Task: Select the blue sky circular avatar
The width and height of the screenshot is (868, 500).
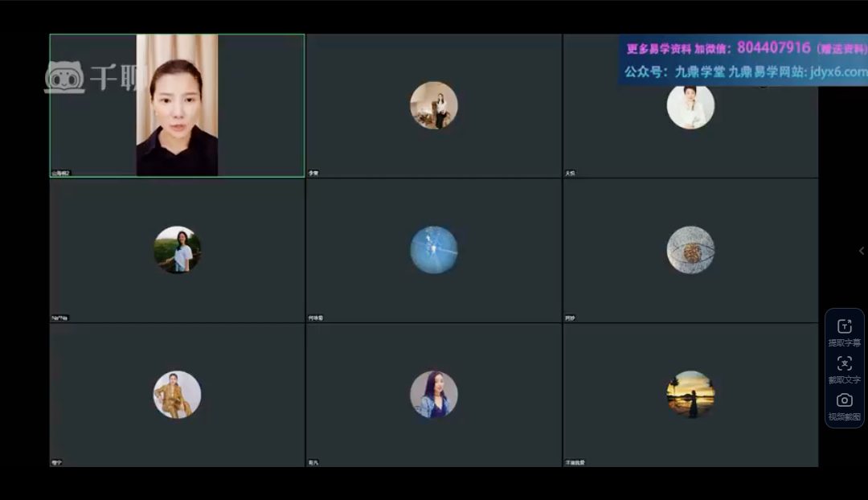Action: (x=434, y=250)
